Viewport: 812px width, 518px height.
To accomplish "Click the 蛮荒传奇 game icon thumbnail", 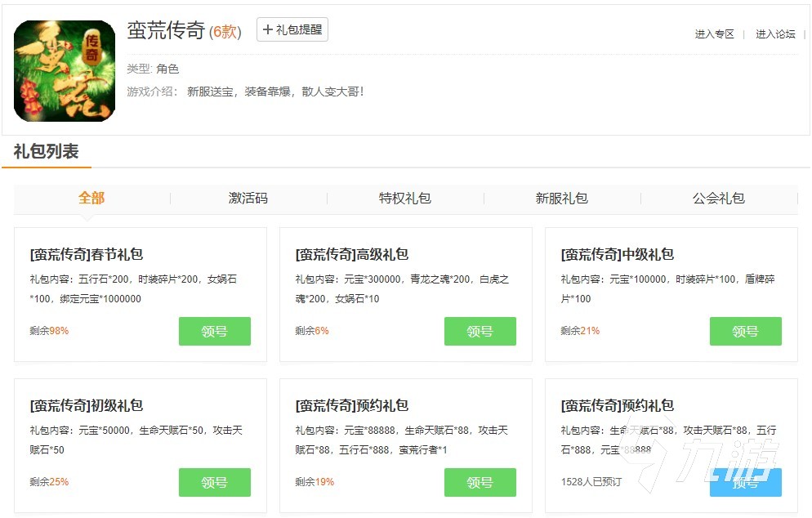I will pyautogui.click(x=65, y=71).
